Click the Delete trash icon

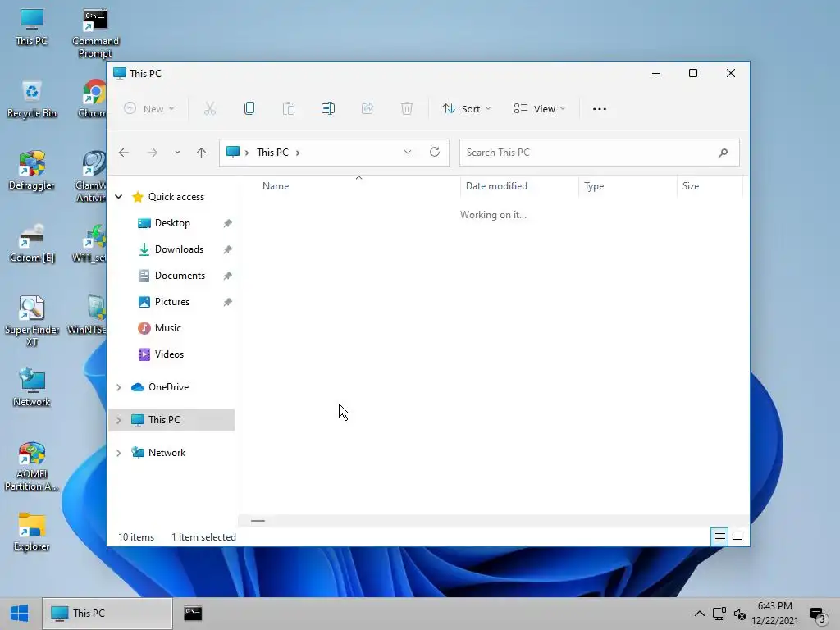coord(407,109)
